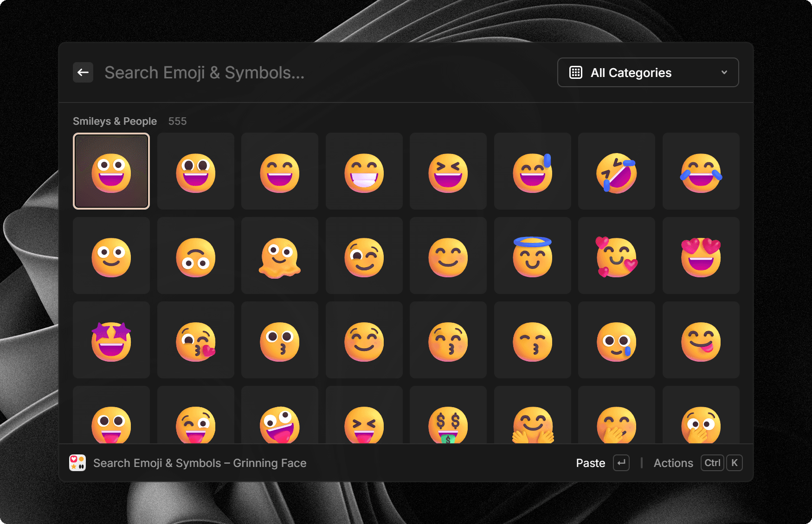Select the star-struck emoji
This screenshot has width=812, height=524.
pyautogui.click(x=111, y=339)
